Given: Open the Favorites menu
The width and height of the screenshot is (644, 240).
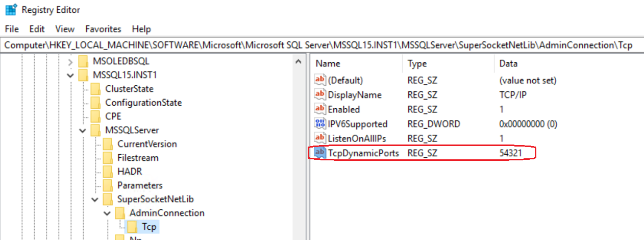Looking at the screenshot, I should pyautogui.click(x=103, y=29).
